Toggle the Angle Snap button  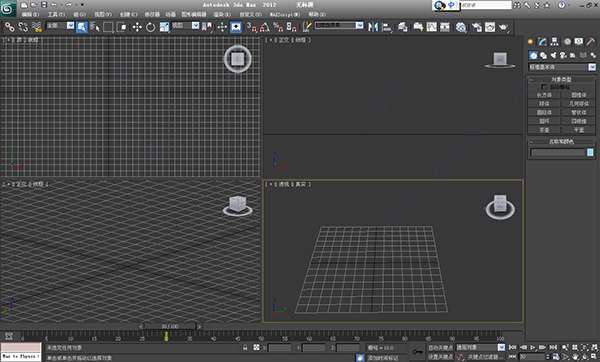pos(264,27)
